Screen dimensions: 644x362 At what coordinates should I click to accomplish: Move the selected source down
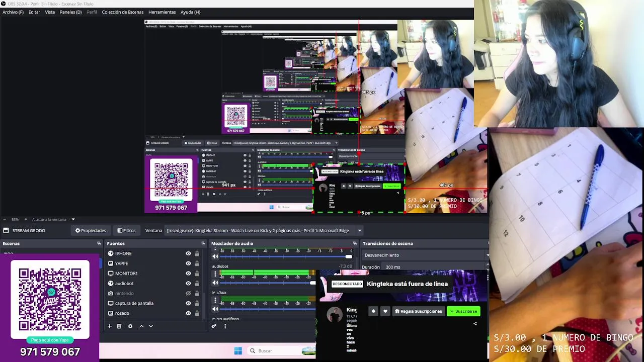tap(150, 326)
